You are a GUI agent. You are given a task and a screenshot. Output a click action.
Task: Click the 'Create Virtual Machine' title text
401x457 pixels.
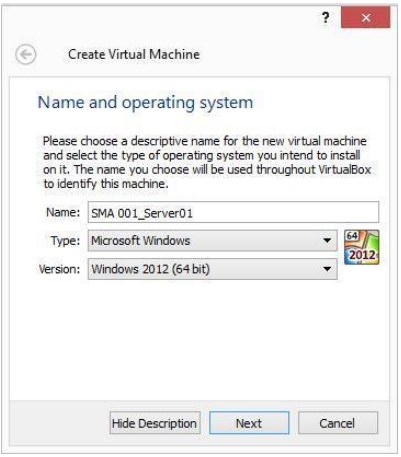(x=134, y=54)
